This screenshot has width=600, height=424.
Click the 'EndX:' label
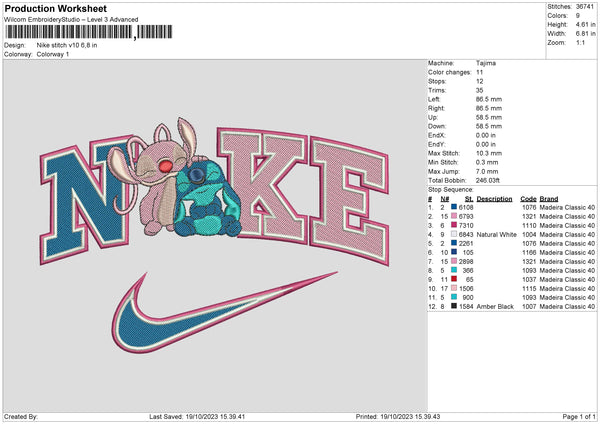coord(436,135)
